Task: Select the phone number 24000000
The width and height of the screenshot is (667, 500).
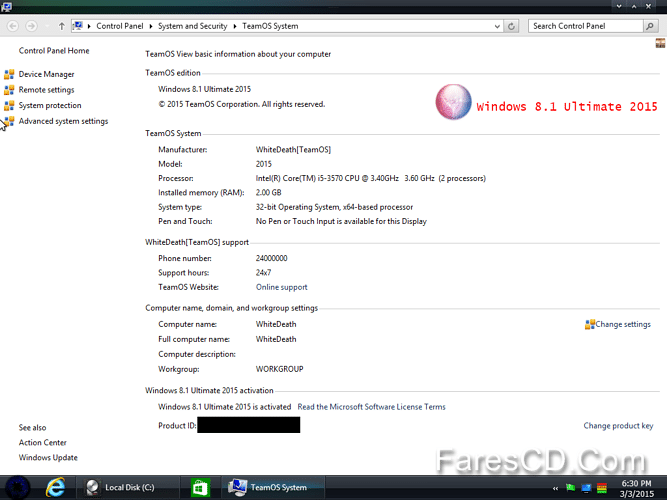Action: pyautogui.click(x=271, y=258)
